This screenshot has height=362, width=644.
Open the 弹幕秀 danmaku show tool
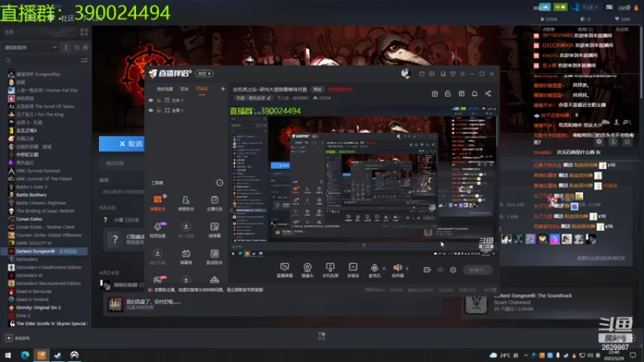coord(186,257)
